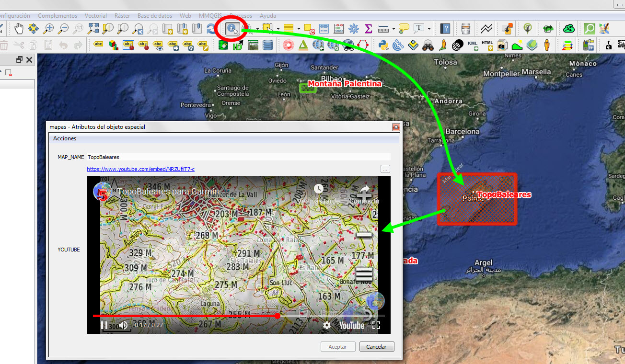The height and width of the screenshot is (364, 625).
Task: Click the Profile tool zigzag icon
Action: click(486, 29)
